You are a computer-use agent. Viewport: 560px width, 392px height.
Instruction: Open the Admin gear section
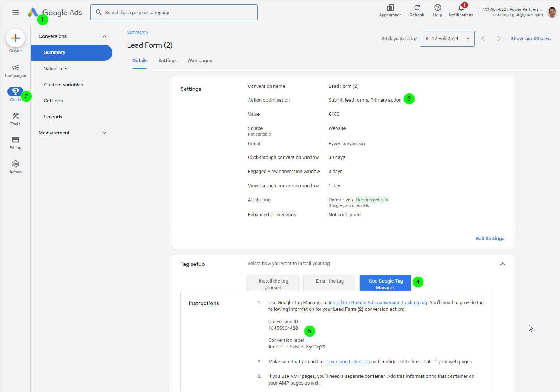[x=15, y=167]
